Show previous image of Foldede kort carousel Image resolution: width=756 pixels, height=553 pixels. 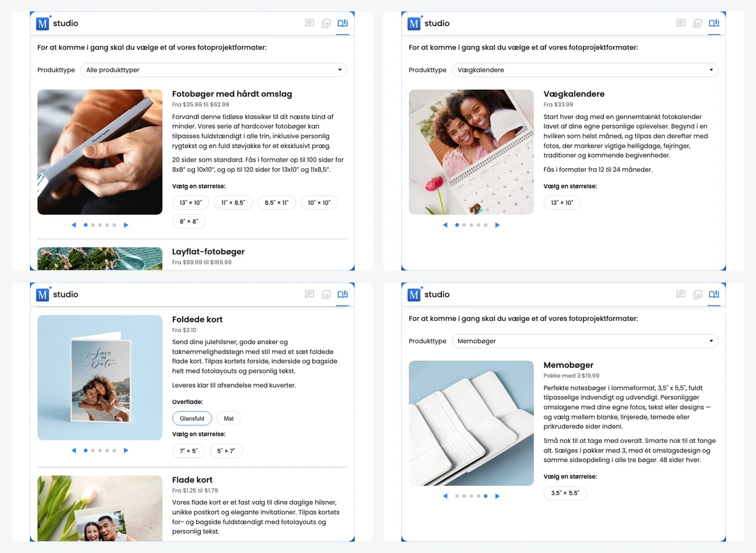tap(74, 451)
